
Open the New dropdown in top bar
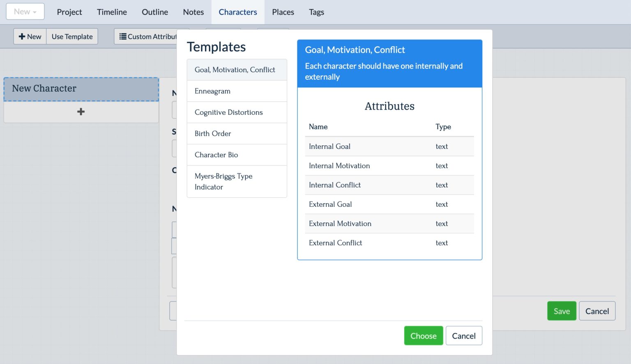pos(25,12)
